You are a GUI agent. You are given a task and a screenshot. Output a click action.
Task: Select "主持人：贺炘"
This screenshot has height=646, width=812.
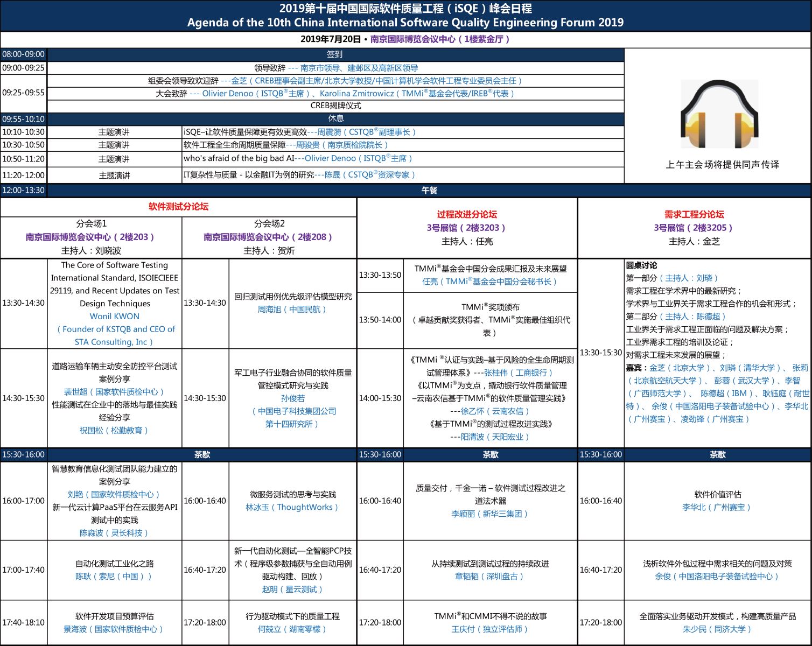coord(270,250)
